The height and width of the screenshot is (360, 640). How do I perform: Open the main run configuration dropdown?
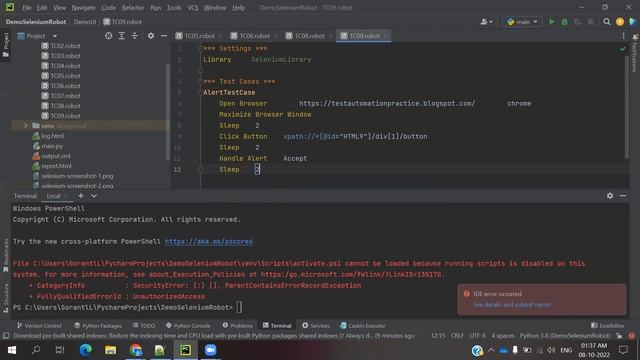coord(522,22)
